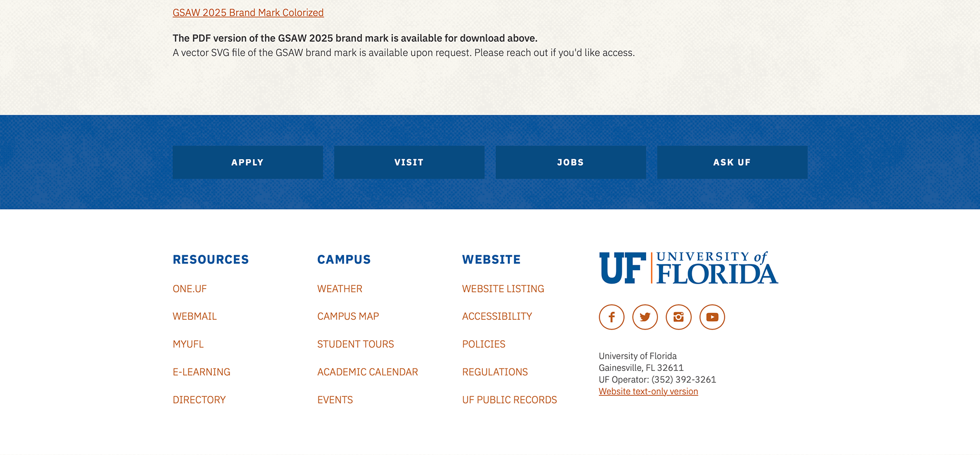Open the DIRECTORY link
Viewport: 980px width, 455px height.
point(199,400)
